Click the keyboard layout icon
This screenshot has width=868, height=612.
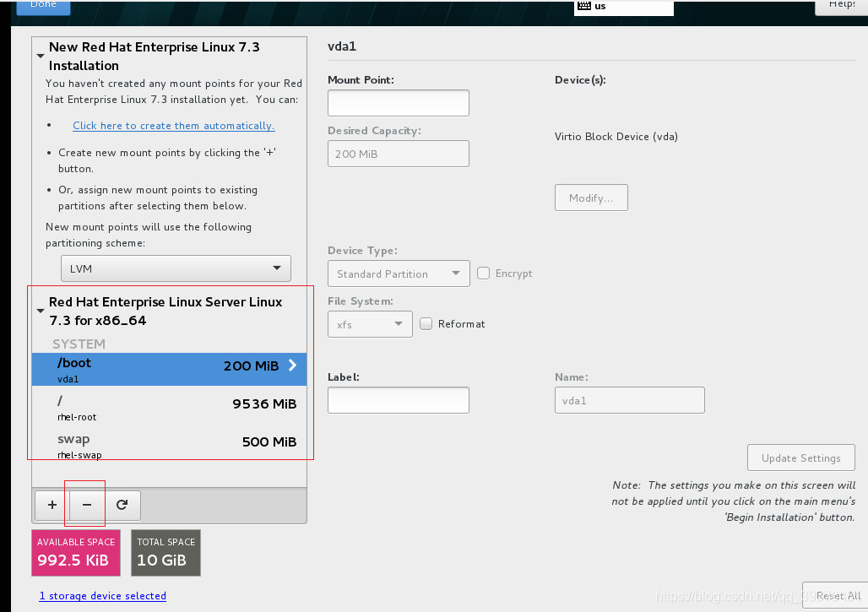[x=584, y=6]
